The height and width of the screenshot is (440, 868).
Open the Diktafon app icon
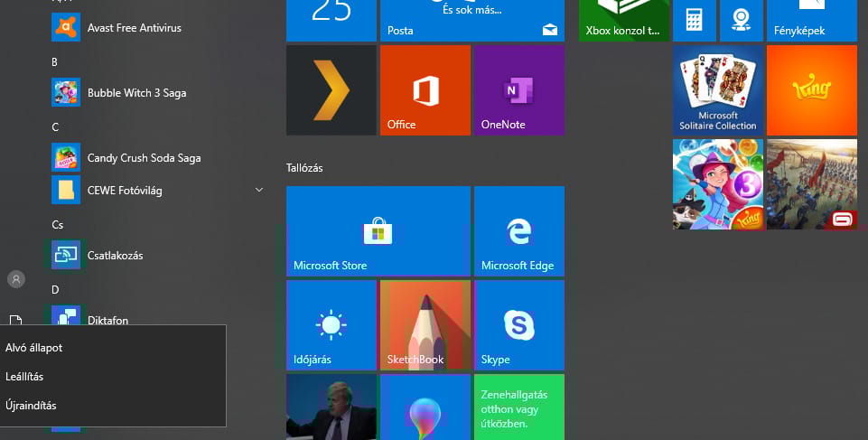pyautogui.click(x=66, y=315)
